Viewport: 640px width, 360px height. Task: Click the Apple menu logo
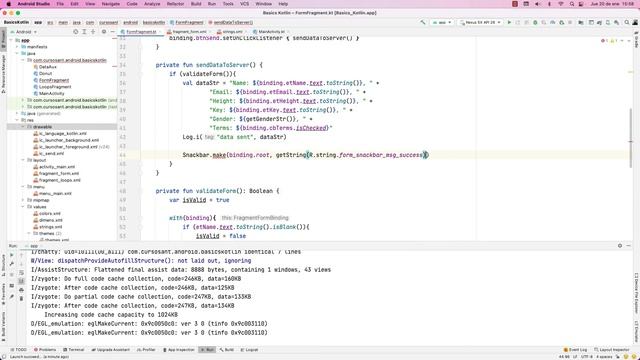point(9,4)
